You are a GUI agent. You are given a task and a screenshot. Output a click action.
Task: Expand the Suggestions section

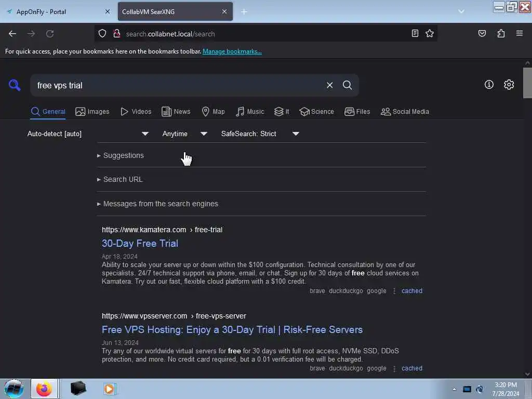click(121, 155)
